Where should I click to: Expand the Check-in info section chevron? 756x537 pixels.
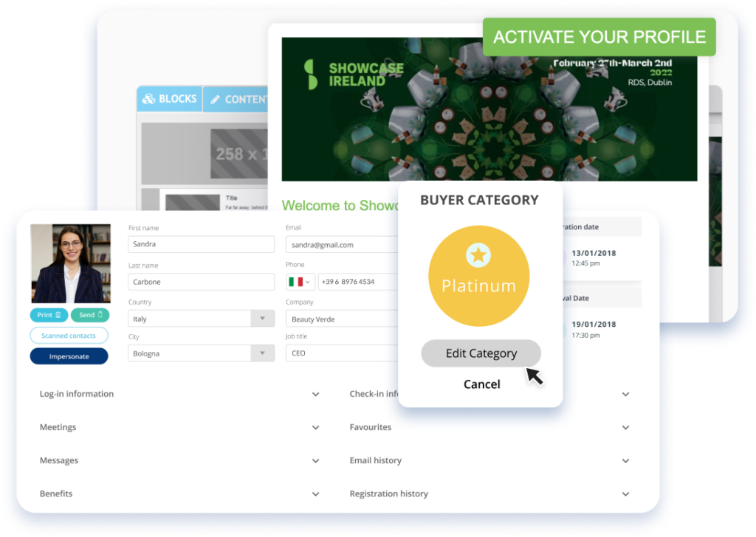(x=625, y=395)
